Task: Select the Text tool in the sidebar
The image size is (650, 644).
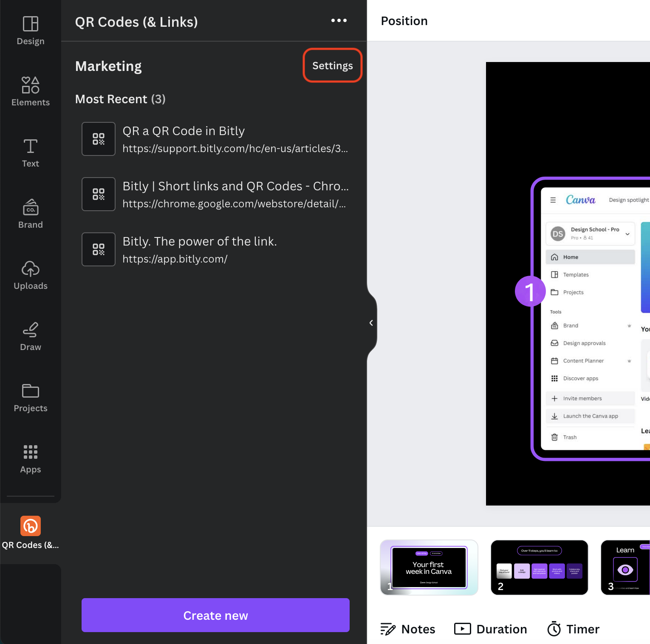Action: [31, 153]
